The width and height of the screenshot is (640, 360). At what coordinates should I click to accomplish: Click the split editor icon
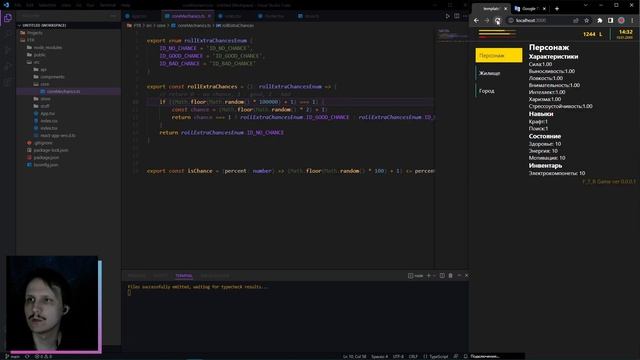(x=457, y=16)
